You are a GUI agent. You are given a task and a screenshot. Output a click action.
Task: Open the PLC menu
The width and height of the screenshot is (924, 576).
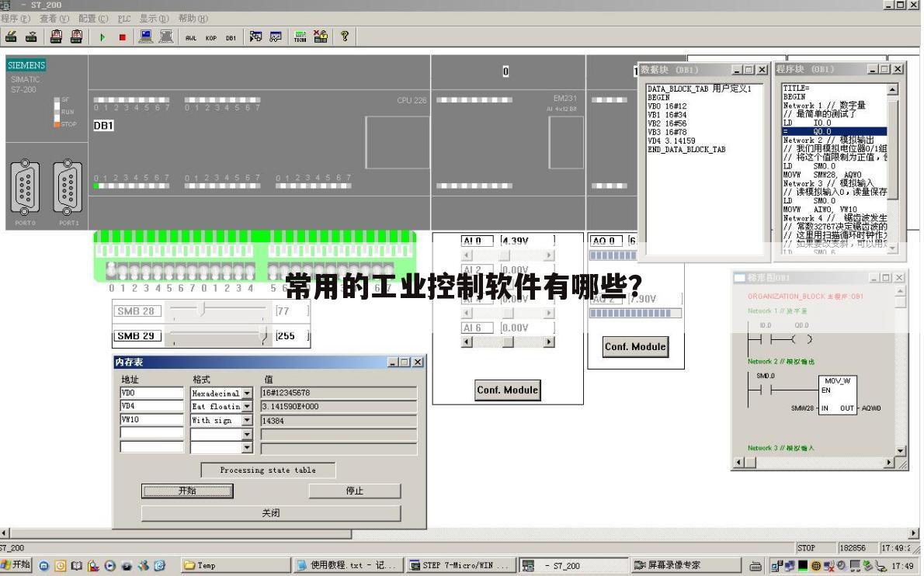click(x=124, y=18)
